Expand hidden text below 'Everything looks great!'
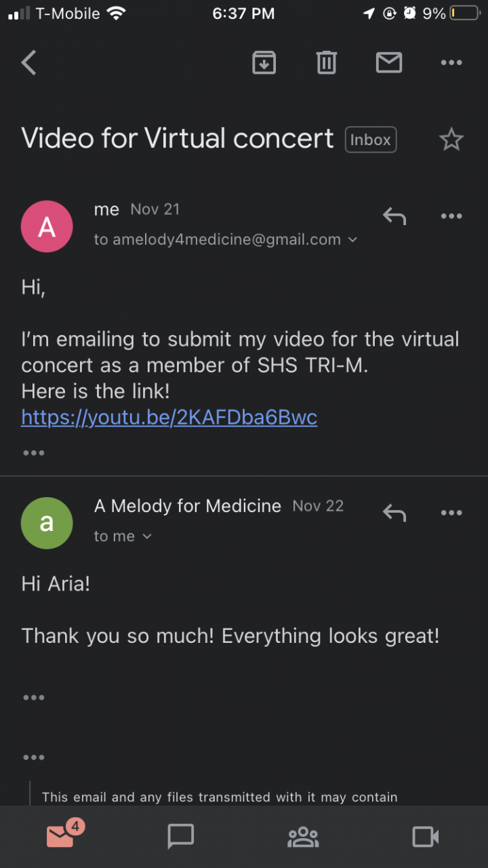This screenshot has height=868, width=488. pyautogui.click(x=33, y=697)
